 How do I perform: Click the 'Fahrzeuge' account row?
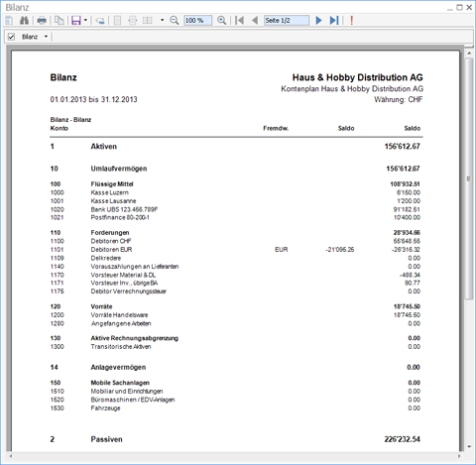coord(235,408)
